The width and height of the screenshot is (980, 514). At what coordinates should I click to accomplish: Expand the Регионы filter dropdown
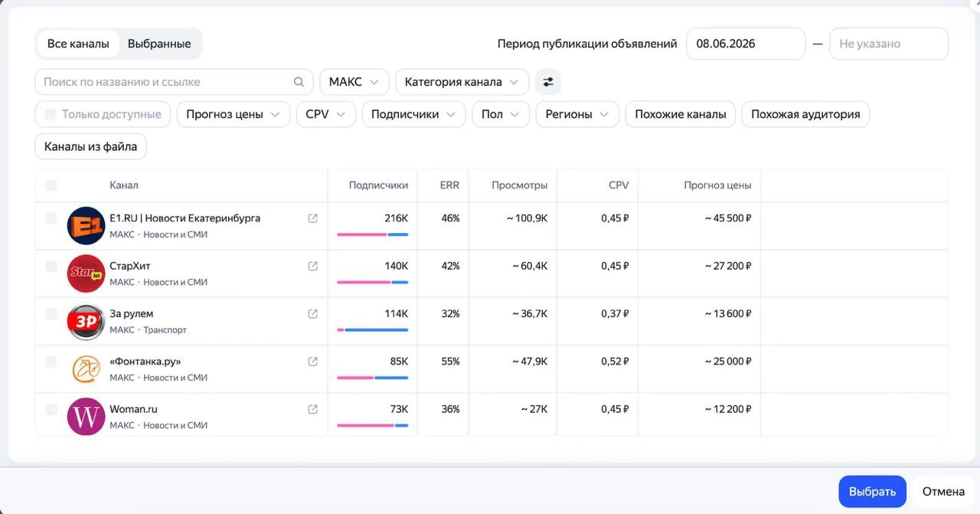(x=577, y=114)
